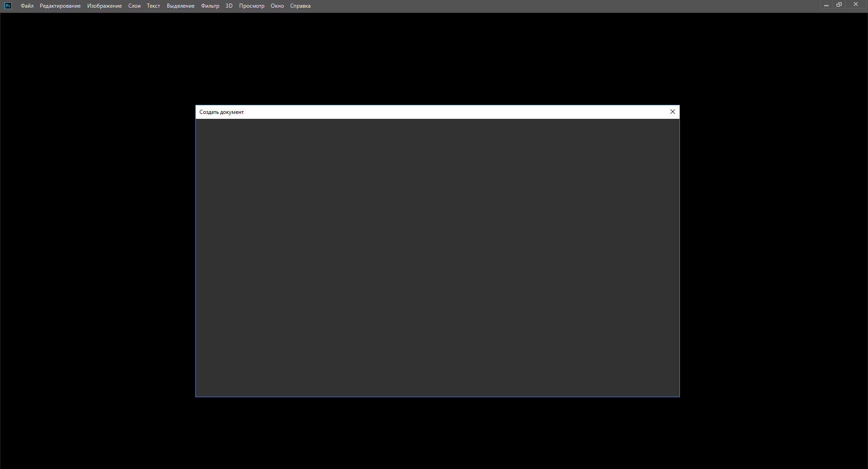Open the Справка menu
Image resolution: width=868 pixels, height=469 pixels.
pyautogui.click(x=300, y=6)
